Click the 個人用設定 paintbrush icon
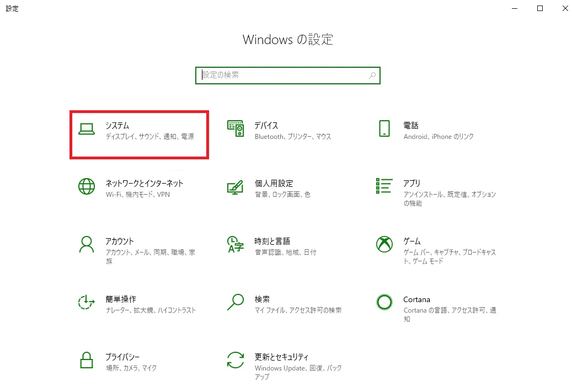Image resolution: width=572 pixels, height=392 pixels. [x=236, y=187]
